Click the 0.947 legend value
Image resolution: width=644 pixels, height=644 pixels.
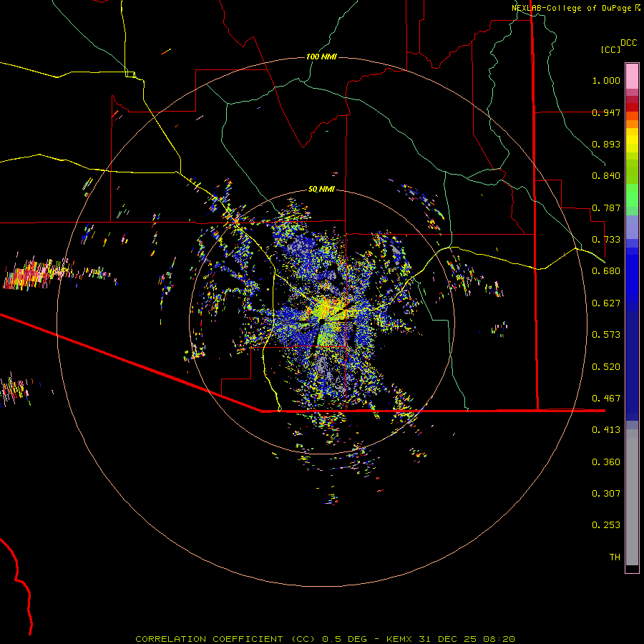[606, 112]
